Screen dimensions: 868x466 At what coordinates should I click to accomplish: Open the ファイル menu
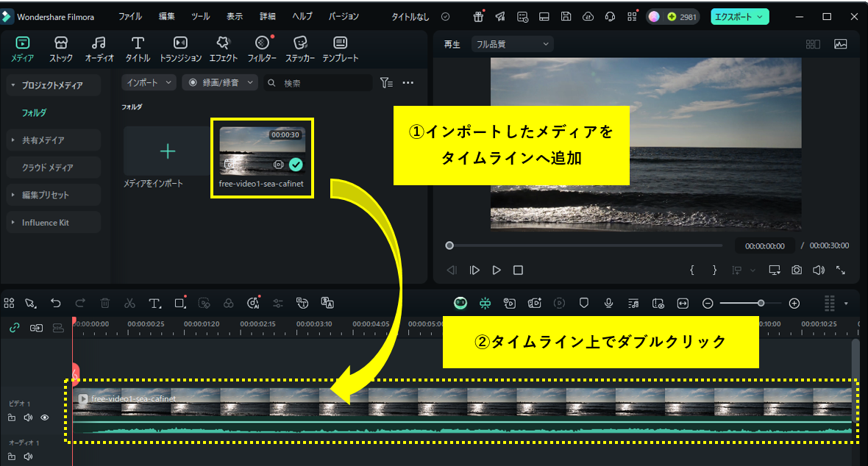[131, 15]
